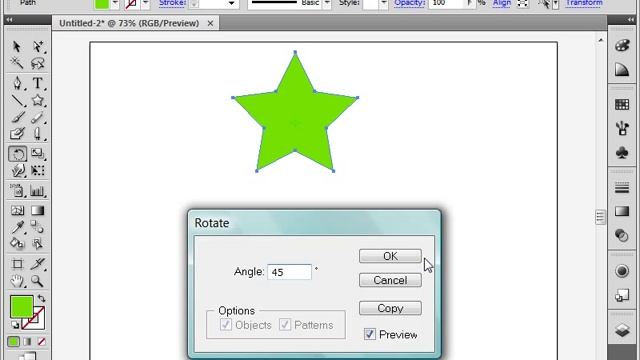Select the Scale tool

(38, 154)
